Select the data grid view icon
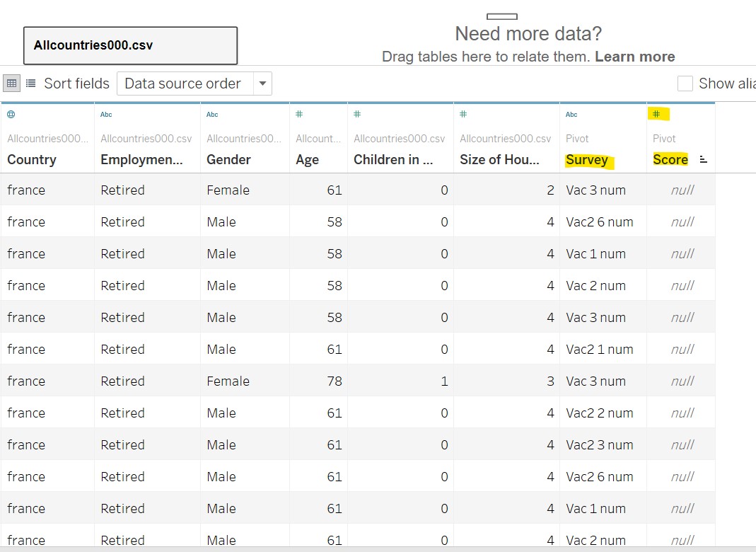756x552 pixels. tap(11, 83)
